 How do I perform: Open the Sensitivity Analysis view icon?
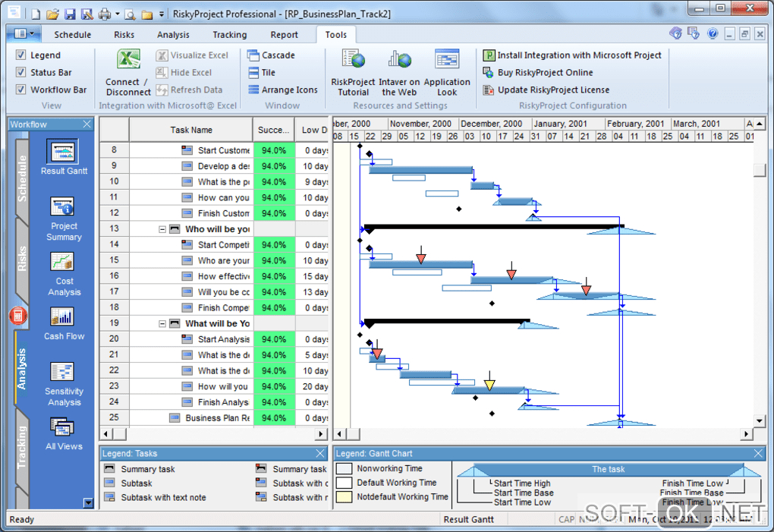tap(63, 372)
